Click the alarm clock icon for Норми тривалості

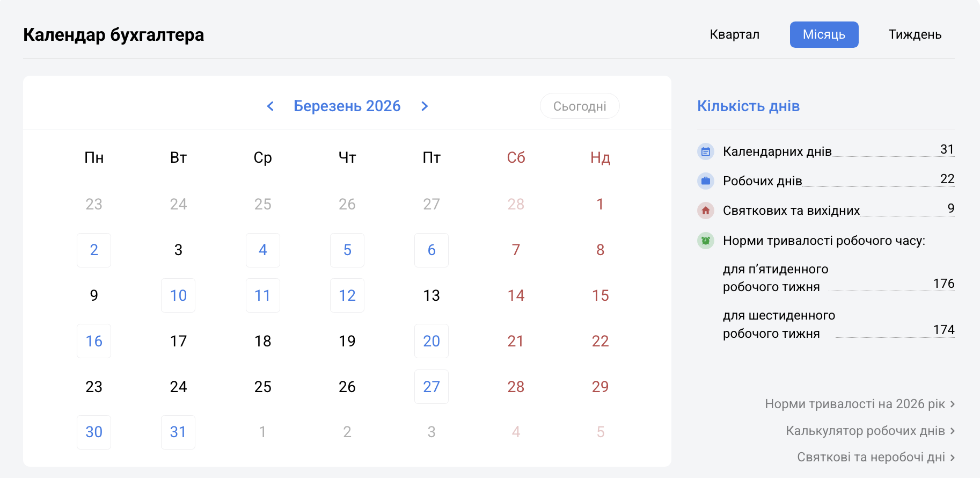coord(706,241)
